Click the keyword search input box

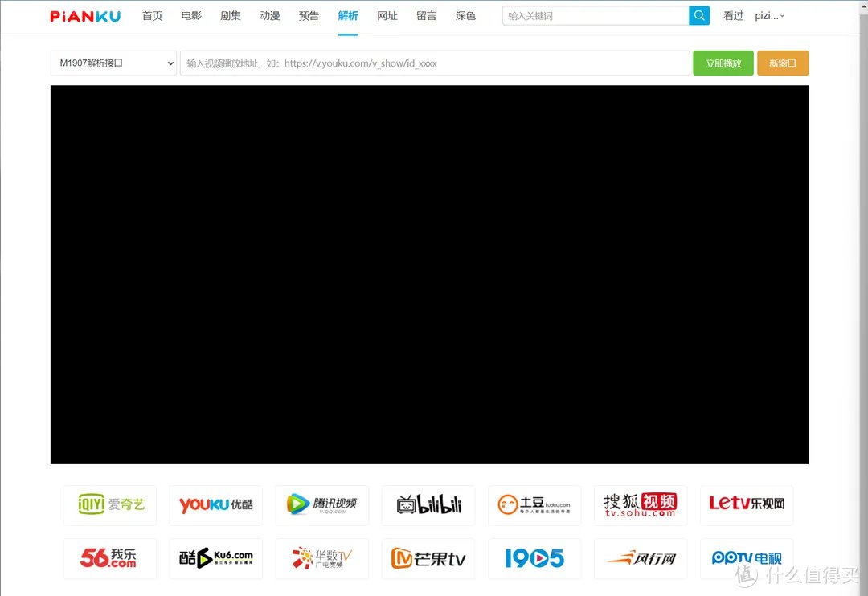596,16
